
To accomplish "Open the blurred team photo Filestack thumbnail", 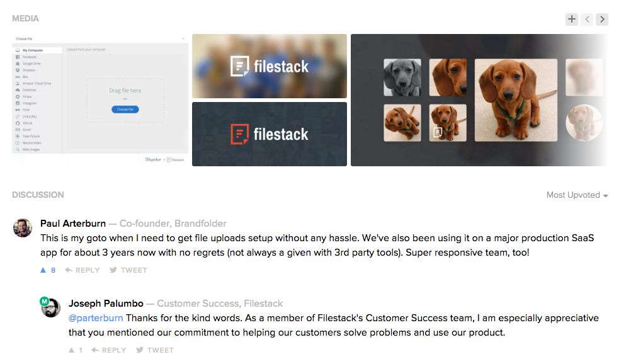I will coord(269,65).
